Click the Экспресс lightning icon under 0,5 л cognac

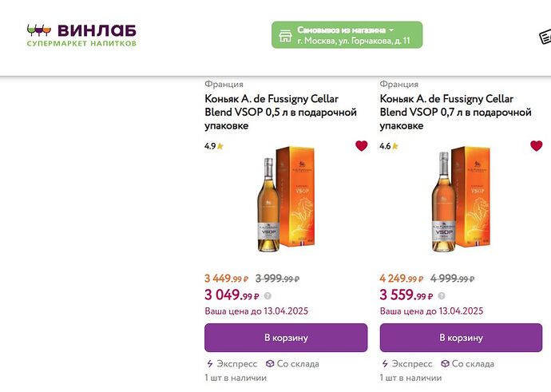pyautogui.click(x=208, y=364)
